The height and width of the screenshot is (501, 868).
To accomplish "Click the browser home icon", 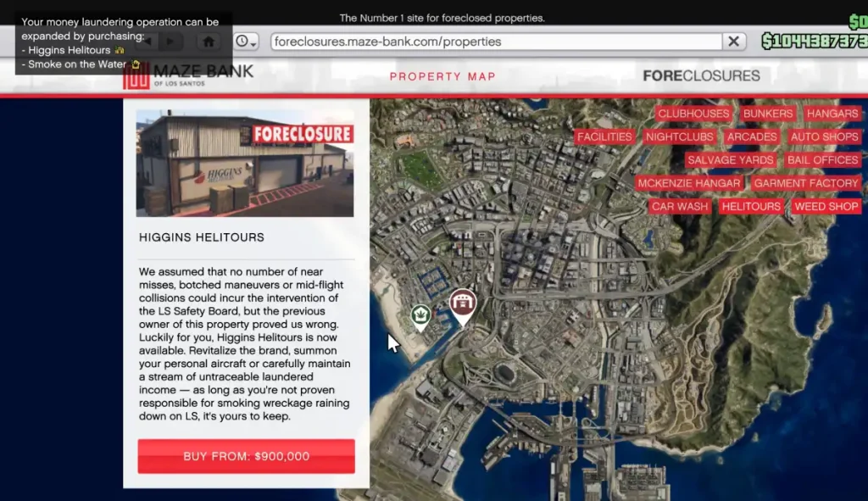I will [x=209, y=42].
